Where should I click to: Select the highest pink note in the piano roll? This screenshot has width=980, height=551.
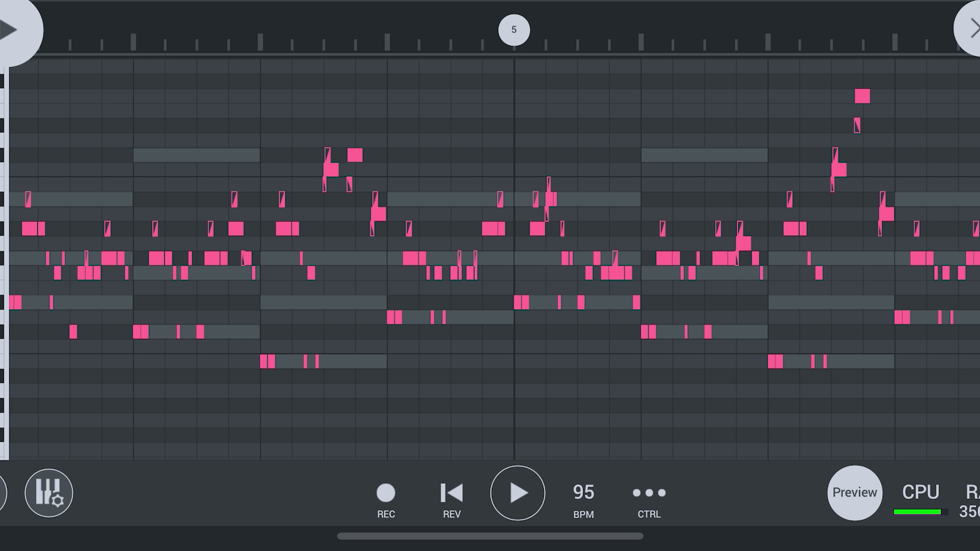862,96
